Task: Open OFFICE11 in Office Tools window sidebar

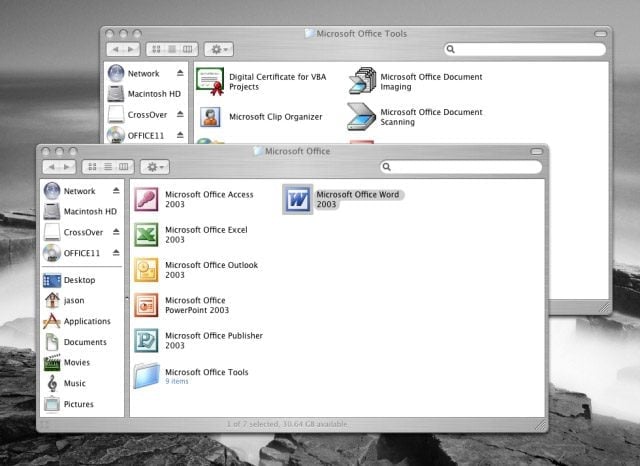Action: coord(136,135)
